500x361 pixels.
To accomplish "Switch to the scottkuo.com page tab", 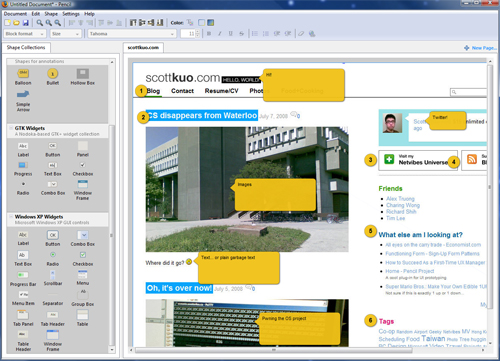I will pos(143,48).
